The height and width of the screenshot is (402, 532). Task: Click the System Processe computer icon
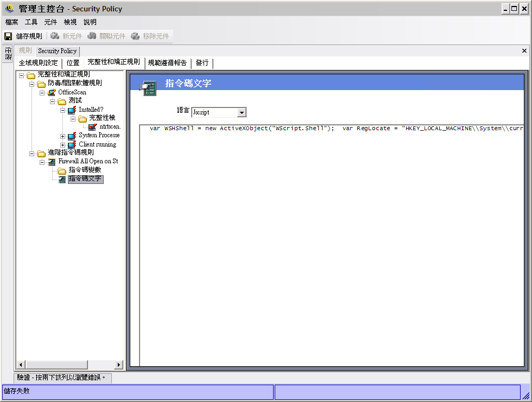72,136
